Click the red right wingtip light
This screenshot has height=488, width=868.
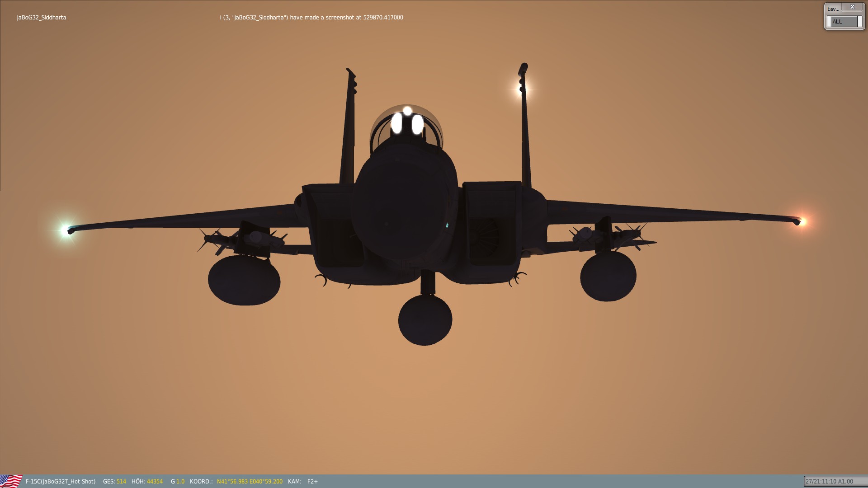[802, 221]
